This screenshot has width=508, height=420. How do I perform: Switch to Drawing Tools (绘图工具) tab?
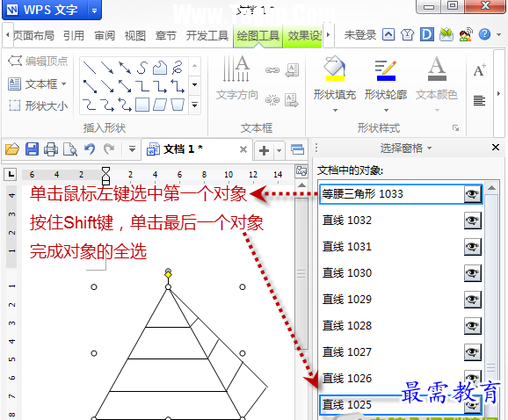click(258, 35)
